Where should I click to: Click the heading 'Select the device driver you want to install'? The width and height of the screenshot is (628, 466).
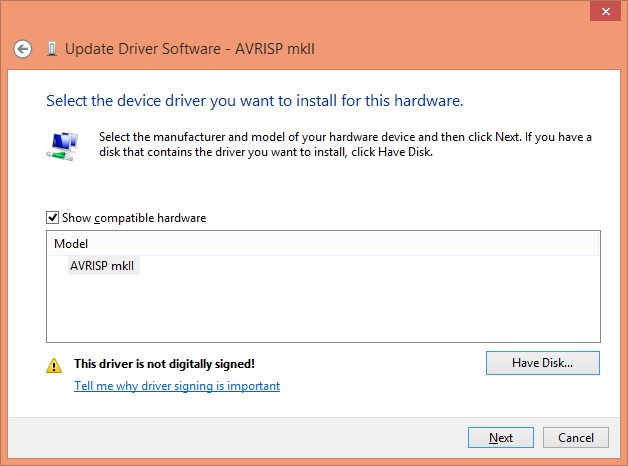[x=255, y=101]
